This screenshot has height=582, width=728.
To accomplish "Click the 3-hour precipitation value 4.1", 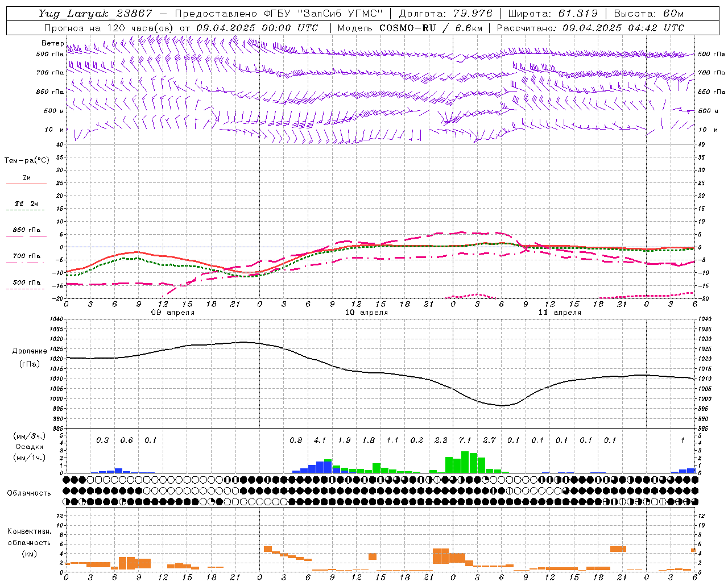I will pos(320,440).
